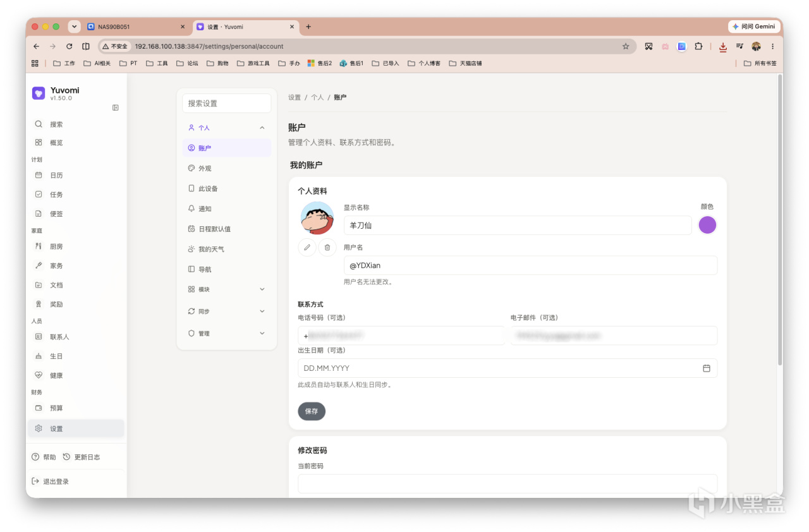Open the 便签 notes page

tap(76, 214)
